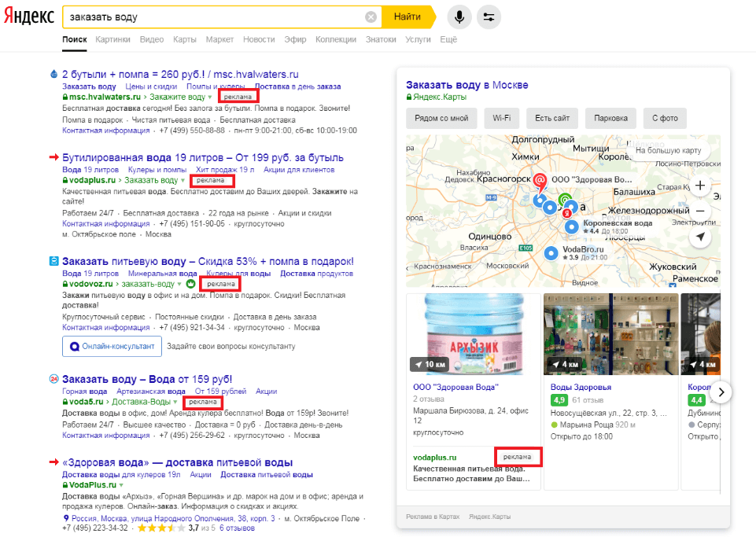
Task: Toggle the С фото filter chip
Action: pos(665,118)
